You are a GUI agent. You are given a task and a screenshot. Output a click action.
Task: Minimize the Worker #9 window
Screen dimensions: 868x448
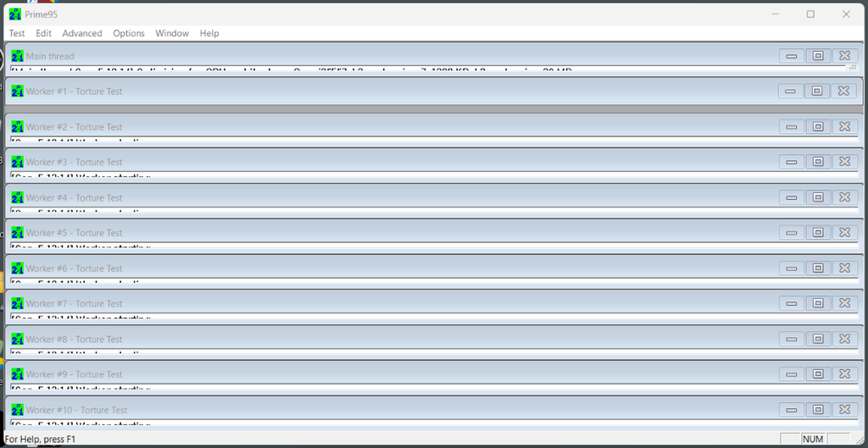pos(792,373)
